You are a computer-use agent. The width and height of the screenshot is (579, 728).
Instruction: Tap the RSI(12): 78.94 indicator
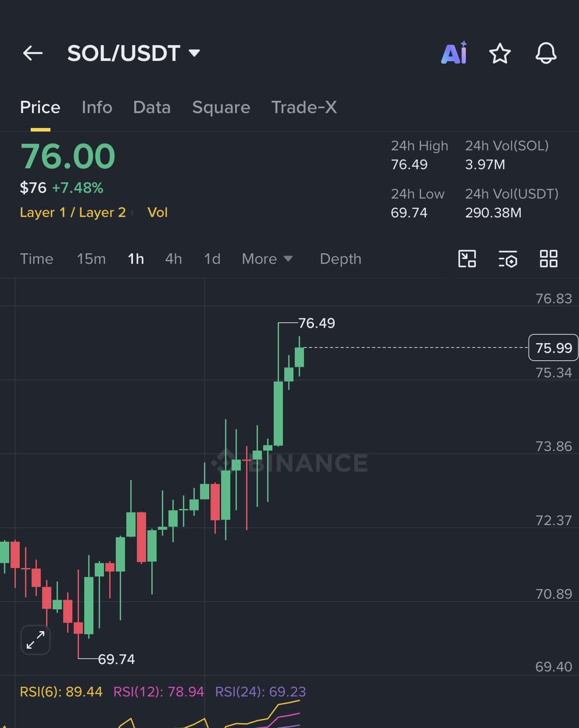pos(159,692)
